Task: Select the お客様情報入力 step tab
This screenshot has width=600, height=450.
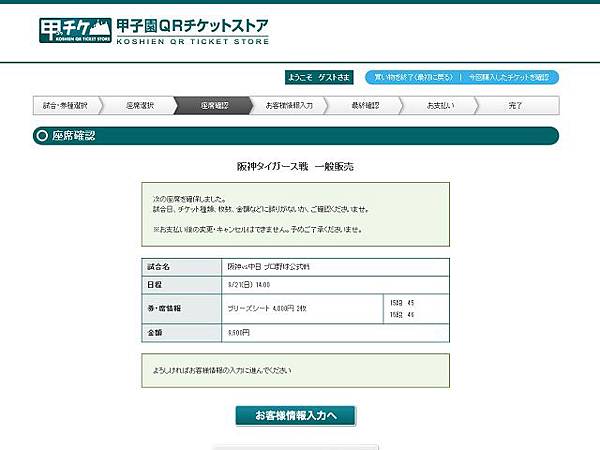Action: pos(289,106)
